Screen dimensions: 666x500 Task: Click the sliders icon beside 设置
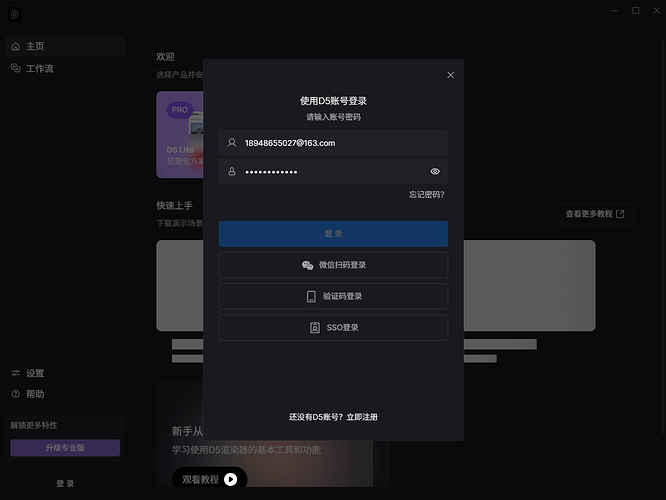tap(16, 373)
